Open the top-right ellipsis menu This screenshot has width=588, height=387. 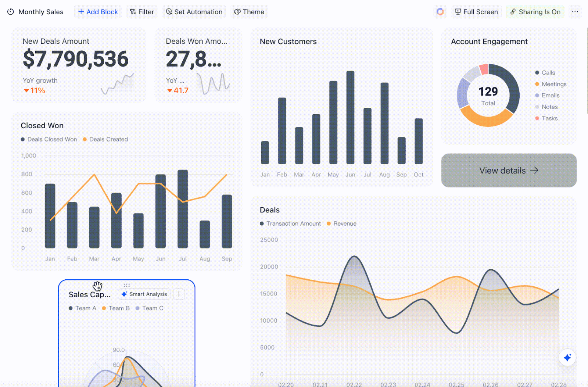pyautogui.click(x=575, y=12)
